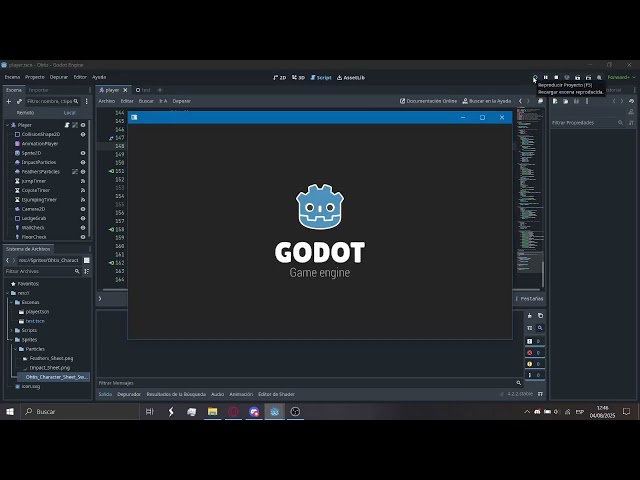This screenshot has width=640, height=480.
Task: Toggle visibility of the Player node
Action: point(83,125)
